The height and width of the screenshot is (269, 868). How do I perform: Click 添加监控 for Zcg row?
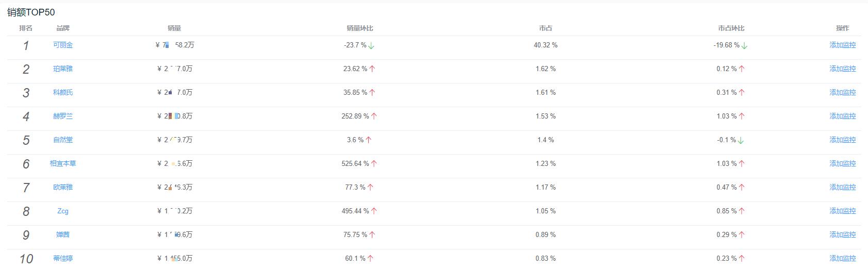(842, 211)
